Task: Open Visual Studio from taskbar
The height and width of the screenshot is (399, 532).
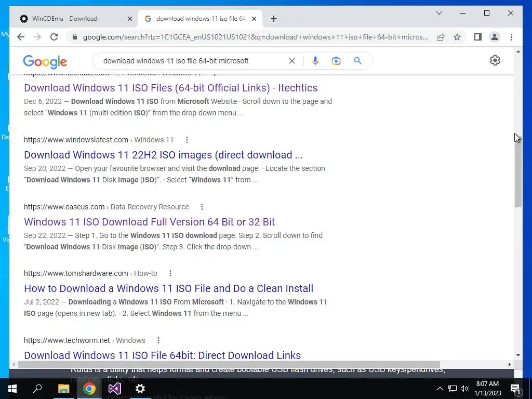Action: 115,389
